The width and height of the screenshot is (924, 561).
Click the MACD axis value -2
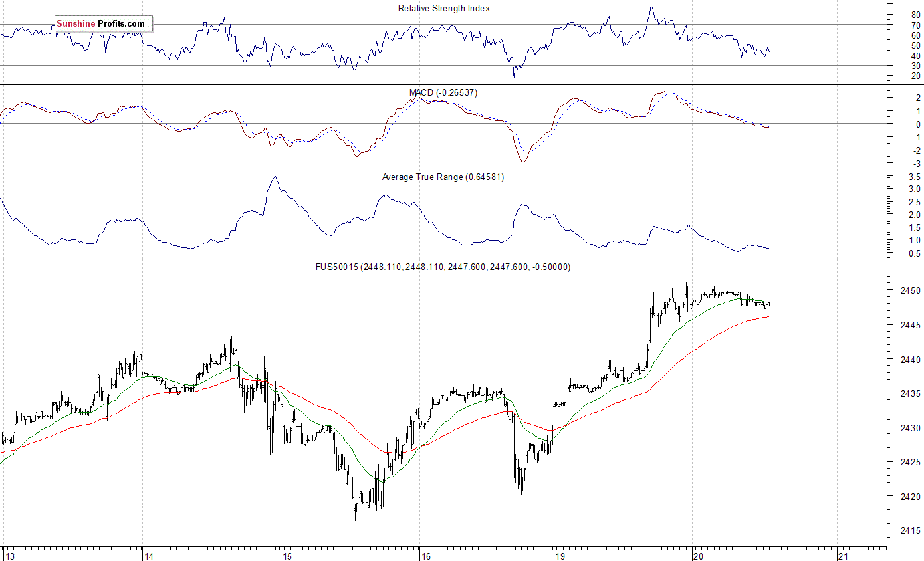pos(915,151)
